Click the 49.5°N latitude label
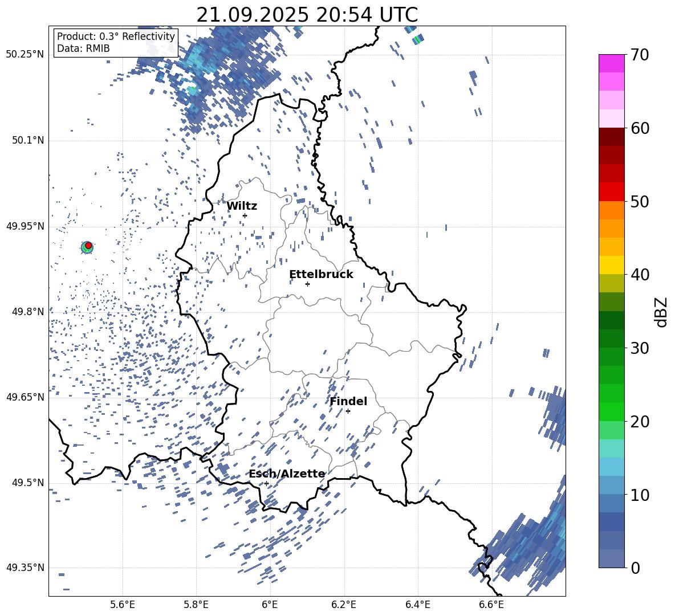675x616 pixels. click(28, 483)
